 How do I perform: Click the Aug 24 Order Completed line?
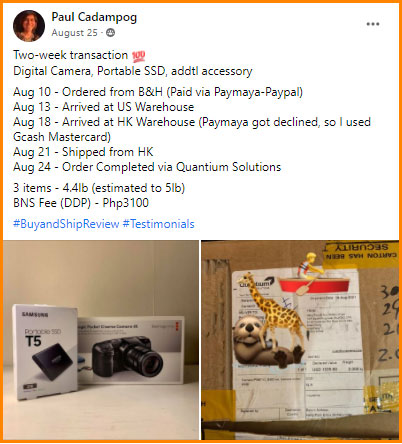(147, 167)
